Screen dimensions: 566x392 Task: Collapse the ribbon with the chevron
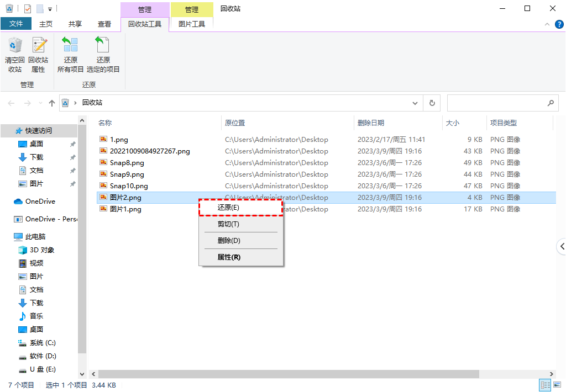[547, 24]
